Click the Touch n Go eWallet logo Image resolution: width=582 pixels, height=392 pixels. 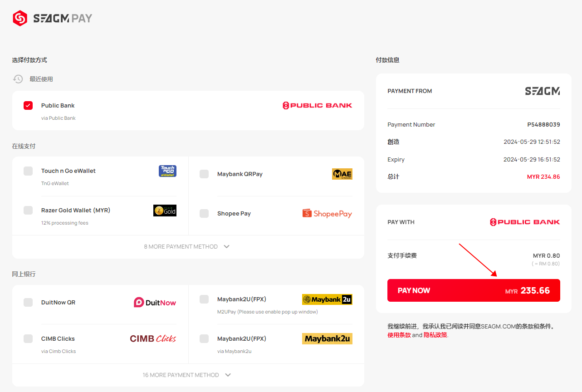point(167,171)
